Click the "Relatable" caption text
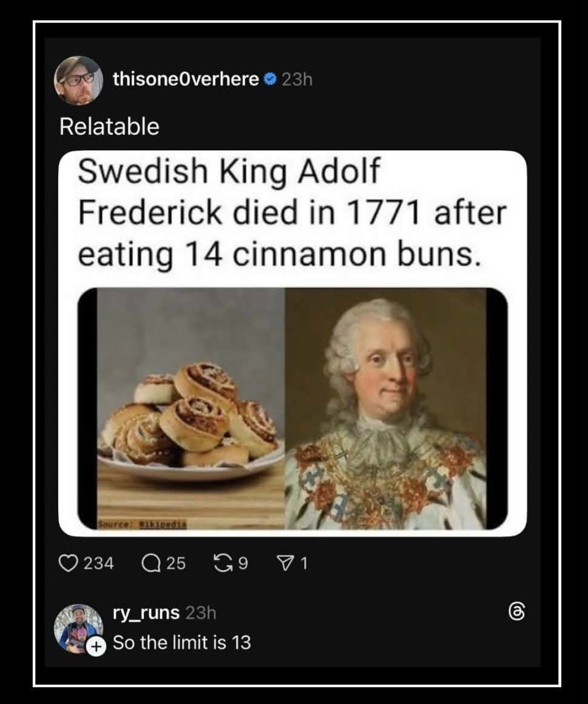 click(109, 126)
